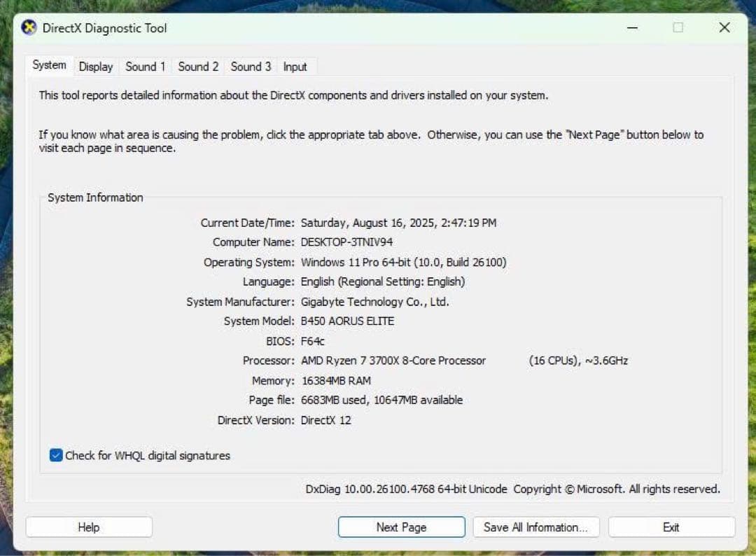
Task: Switch to the System tab
Action: click(49, 65)
